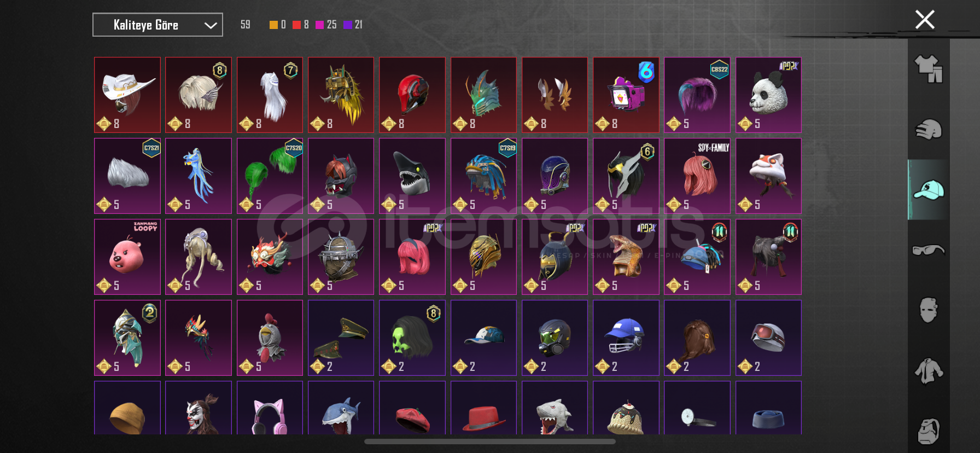Open the face mask category icon
Viewport: 980px width, 453px height.
click(929, 310)
